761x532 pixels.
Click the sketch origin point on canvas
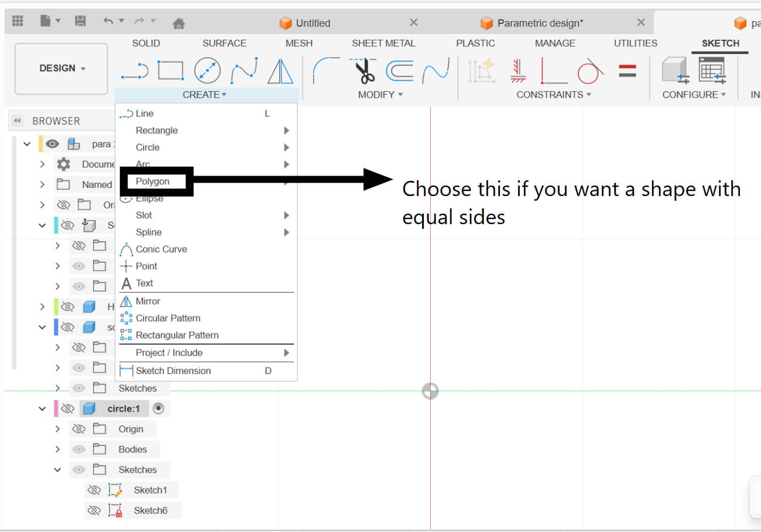430,391
